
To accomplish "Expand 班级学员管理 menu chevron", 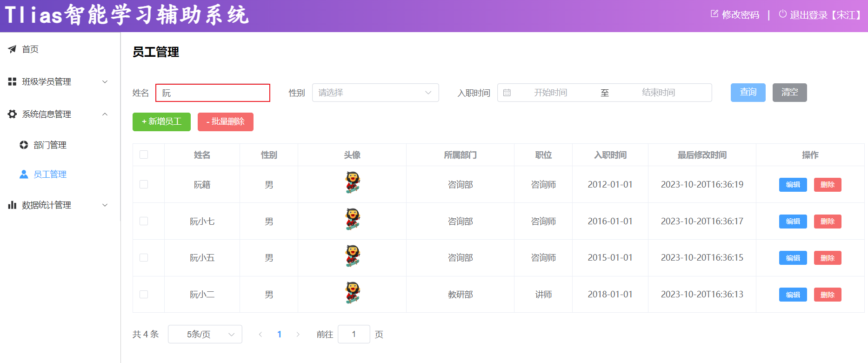I will [x=105, y=81].
